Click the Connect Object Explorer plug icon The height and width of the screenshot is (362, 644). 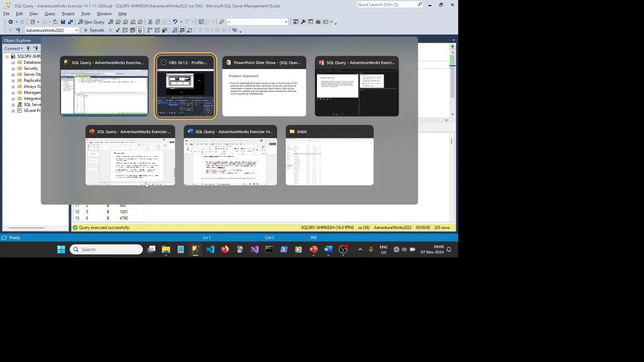[x=28, y=48]
